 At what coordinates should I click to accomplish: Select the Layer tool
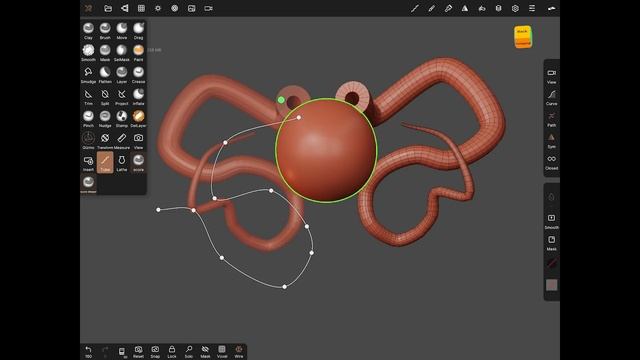click(x=122, y=75)
